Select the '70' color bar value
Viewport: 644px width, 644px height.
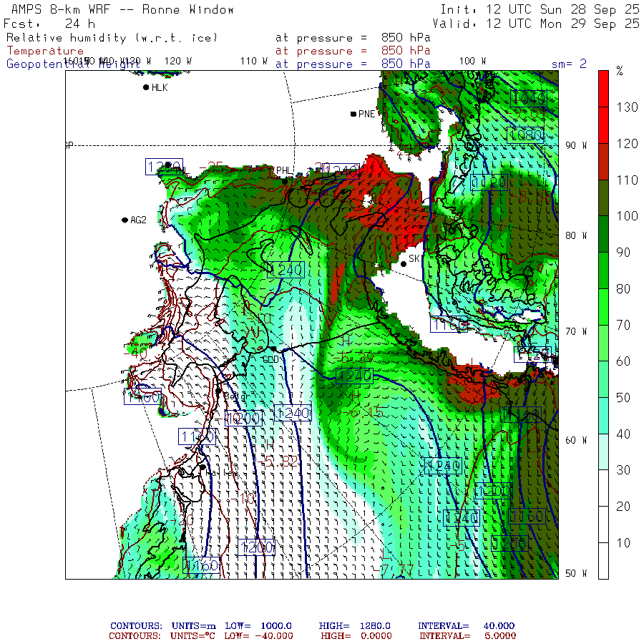pyautogui.click(x=623, y=326)
